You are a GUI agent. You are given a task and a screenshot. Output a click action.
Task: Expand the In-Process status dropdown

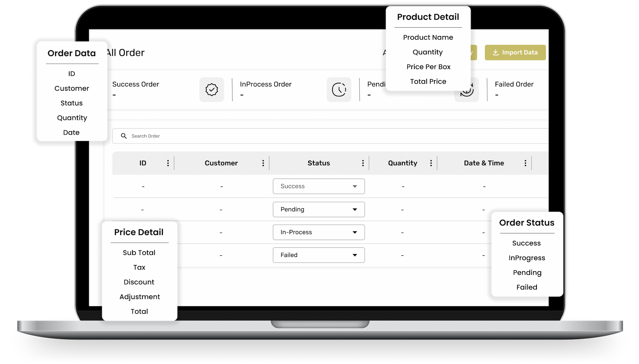(355, 232)
